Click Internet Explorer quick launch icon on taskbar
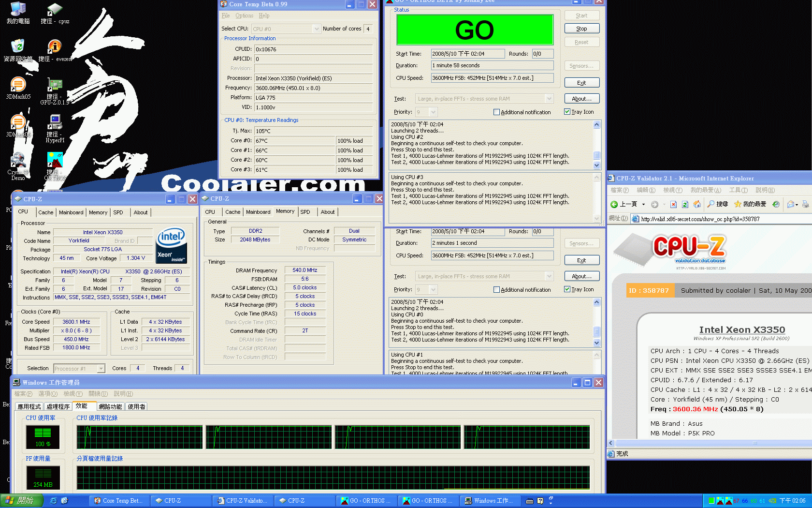This screenshot has height=508, width=812. coord(53,501)
